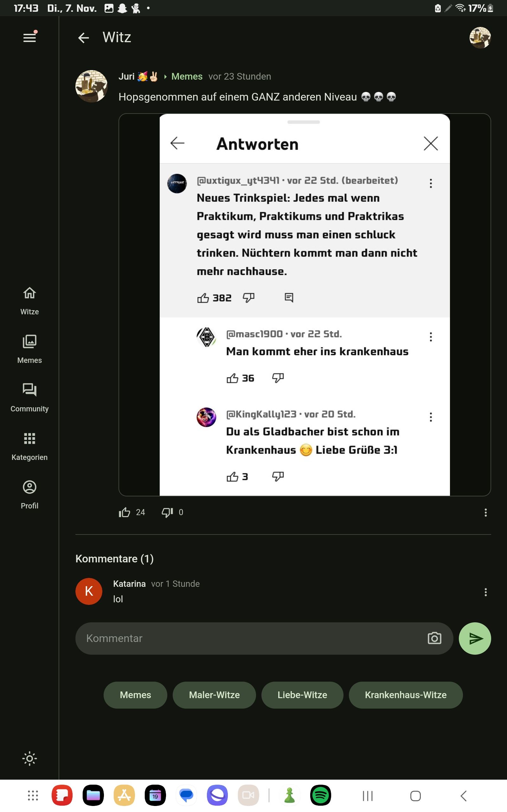Open the hamburger navigation menu

coord(29,37)
